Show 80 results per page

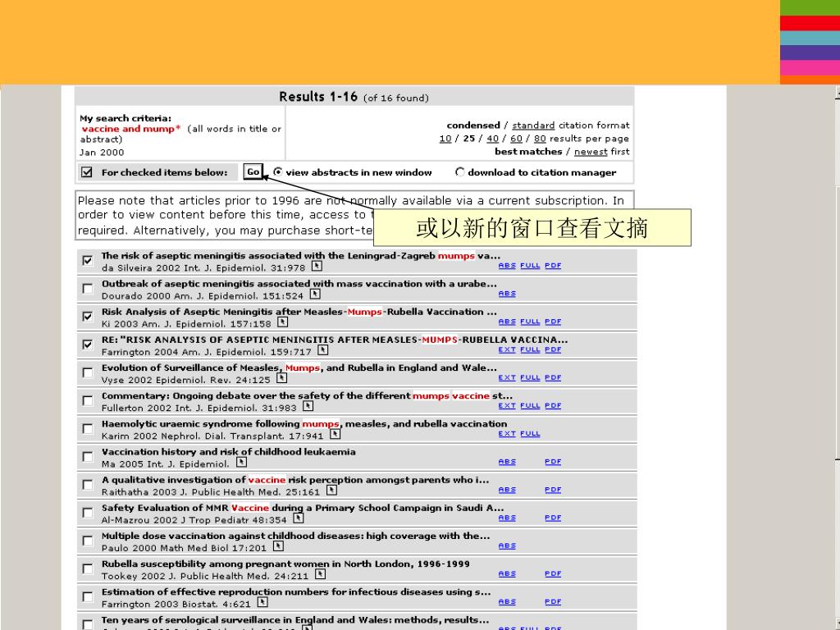coord(540,139)
